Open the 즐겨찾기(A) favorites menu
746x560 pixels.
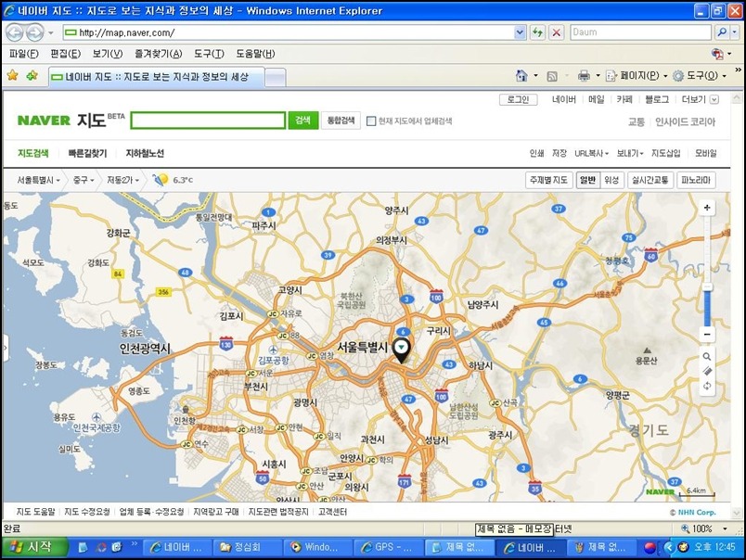click(x=158, y=53)
